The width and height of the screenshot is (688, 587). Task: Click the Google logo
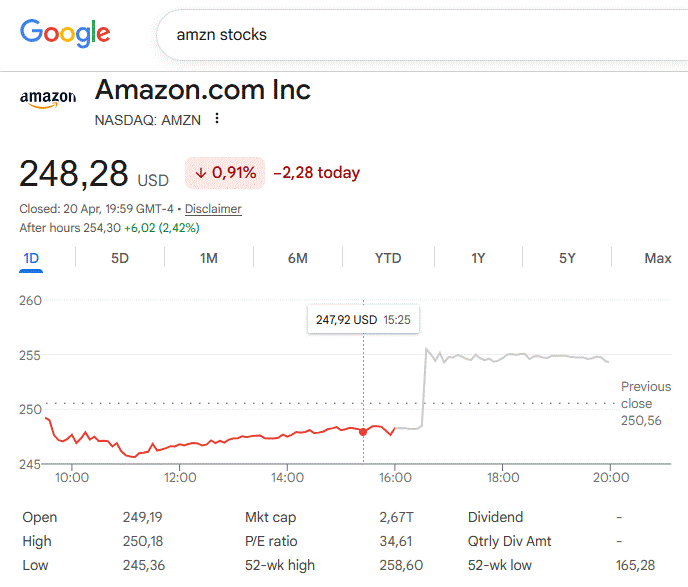[x=65, y=34]
